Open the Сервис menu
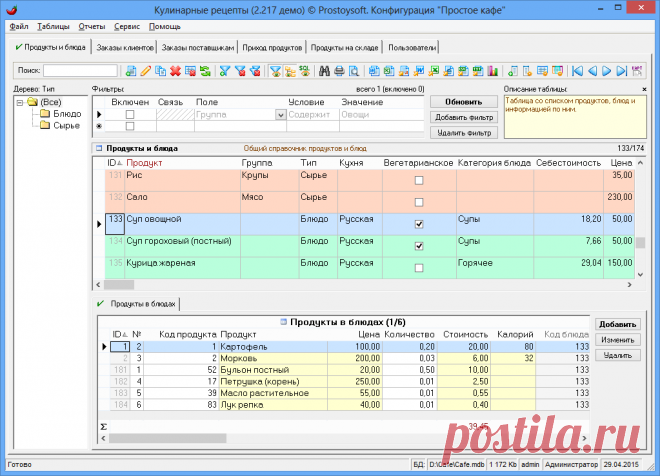 click(127, 27)
